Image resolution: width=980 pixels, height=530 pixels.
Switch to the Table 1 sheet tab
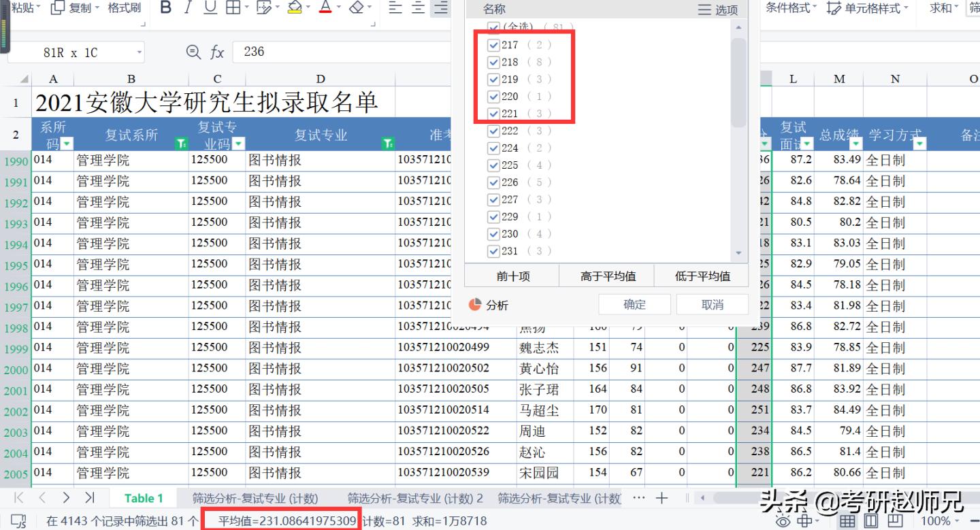144,498
